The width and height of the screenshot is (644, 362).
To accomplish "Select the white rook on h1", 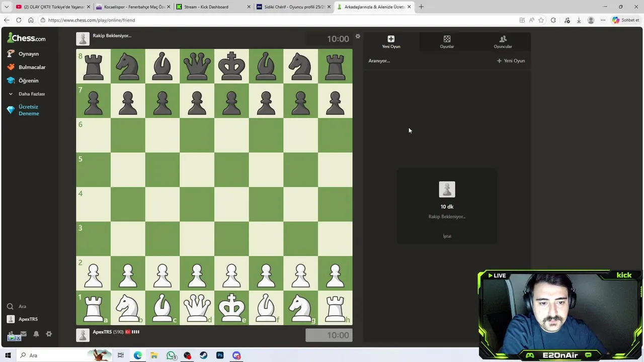I will pyautogui.click(x=335, y=308).
